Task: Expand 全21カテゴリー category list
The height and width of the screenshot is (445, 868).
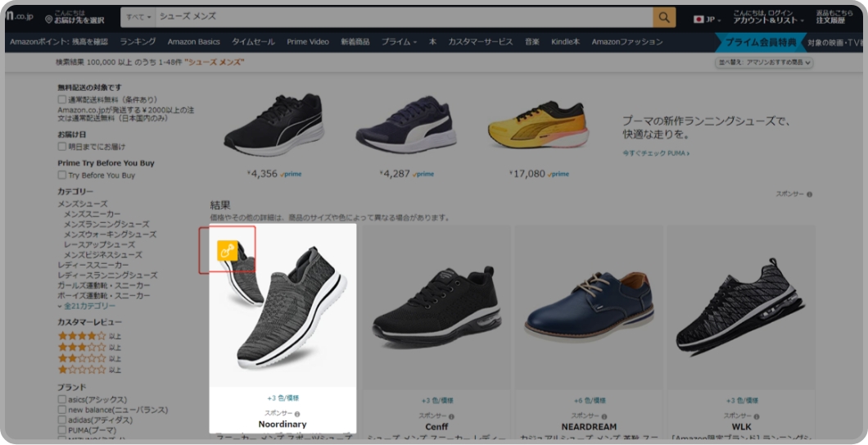Action: pyautogui.click(x=86, y=306)
